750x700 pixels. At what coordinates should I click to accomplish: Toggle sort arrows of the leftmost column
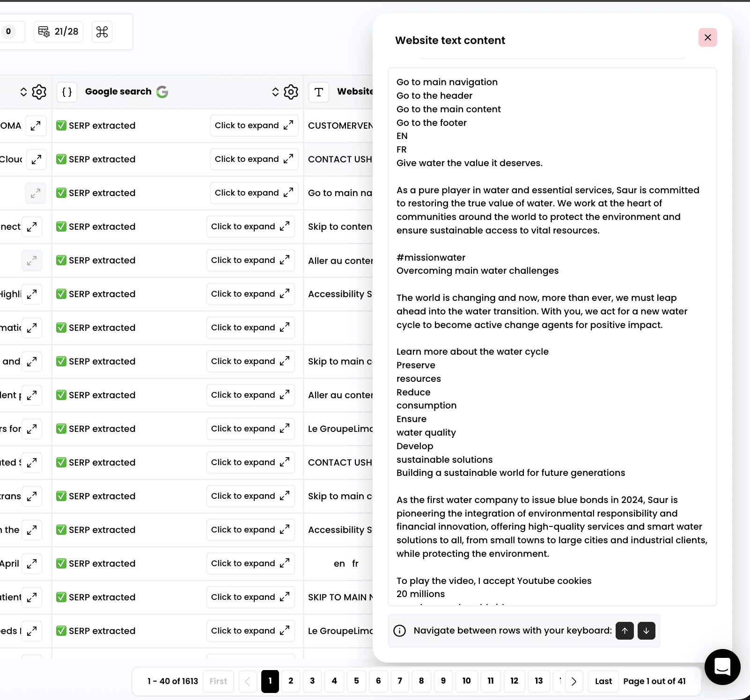(23, 92)
